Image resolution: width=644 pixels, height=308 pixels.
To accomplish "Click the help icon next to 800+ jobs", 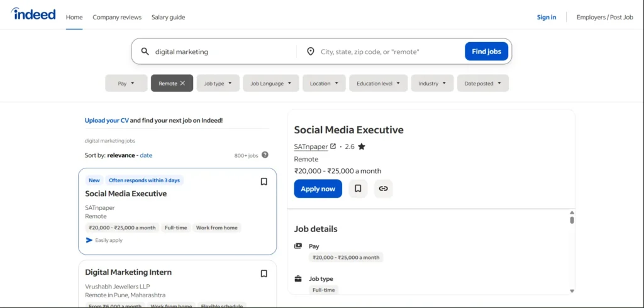I will pyautogui.click(x=265, y=155).
